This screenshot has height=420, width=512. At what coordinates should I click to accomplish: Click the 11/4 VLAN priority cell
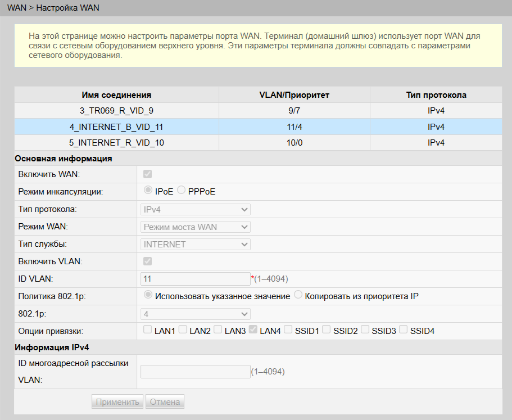(294, 127)
